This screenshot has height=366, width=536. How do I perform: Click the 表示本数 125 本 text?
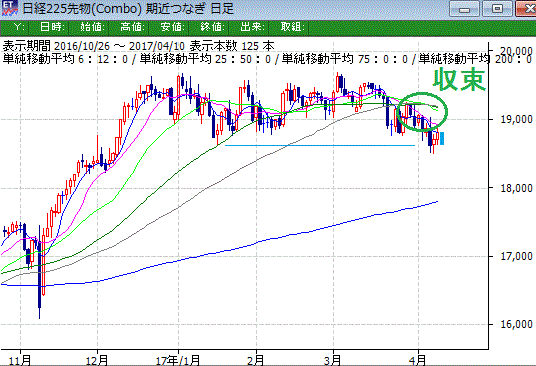[232, 46]
